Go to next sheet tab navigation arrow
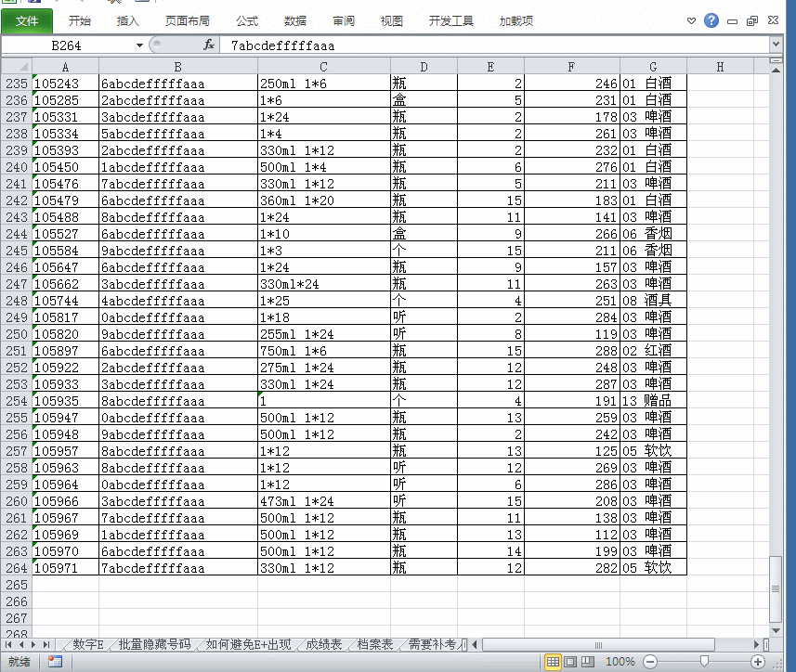 [x=33, y=644]
